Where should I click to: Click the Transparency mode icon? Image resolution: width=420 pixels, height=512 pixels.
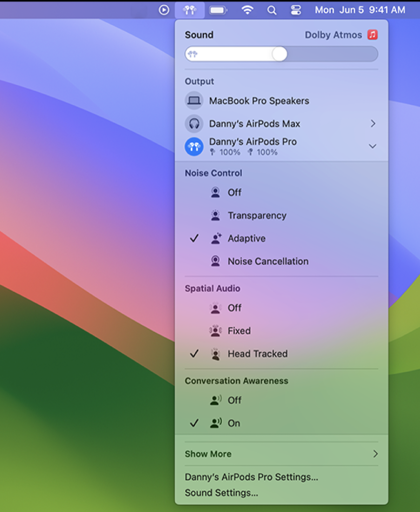215,215
